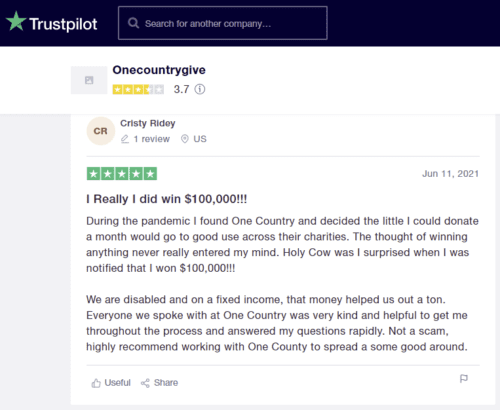The height and width of the screenshot is (410, 500).
Task: Click the green five-star review rating
Action: [122, 174]
